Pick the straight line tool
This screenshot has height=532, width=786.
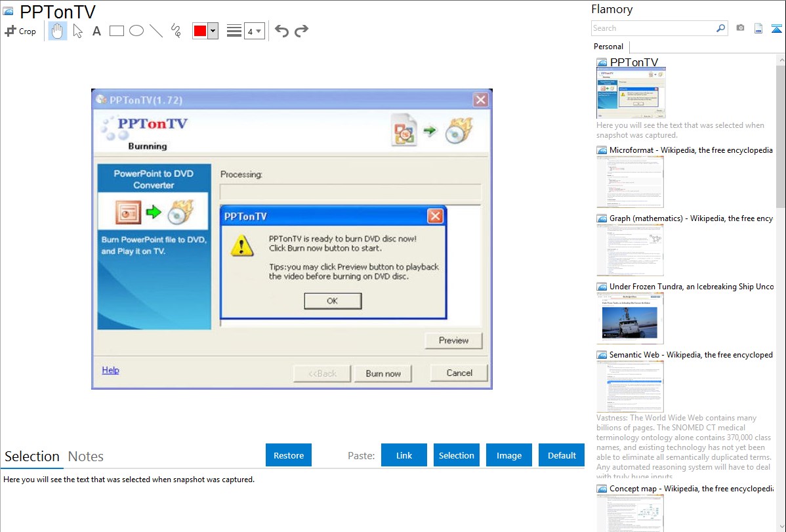156,31
